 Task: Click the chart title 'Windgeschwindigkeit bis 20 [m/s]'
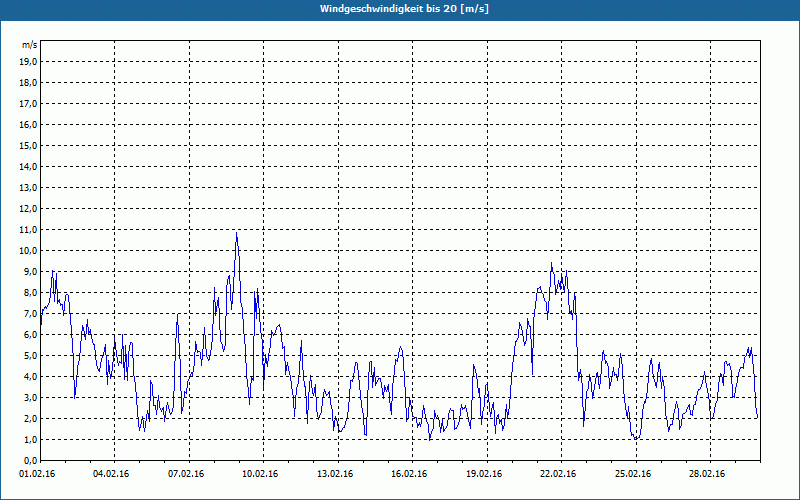point(404,9)
